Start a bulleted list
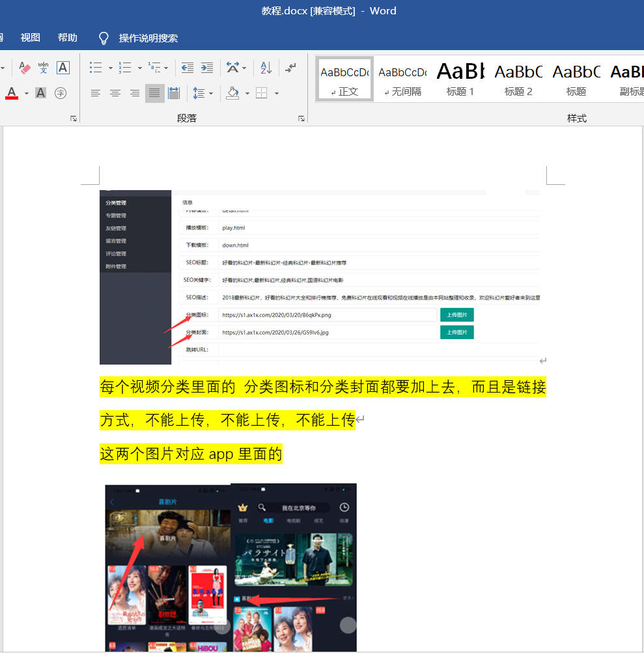This screenshot has height=653, width=644. click(x=96, y=68)
